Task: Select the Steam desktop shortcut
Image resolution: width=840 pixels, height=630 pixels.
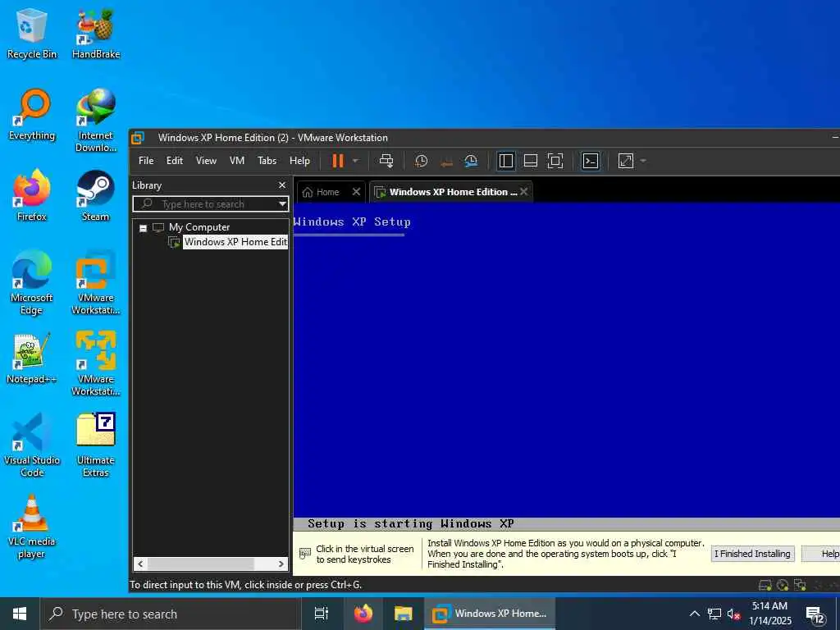Action: coord(96,195)
